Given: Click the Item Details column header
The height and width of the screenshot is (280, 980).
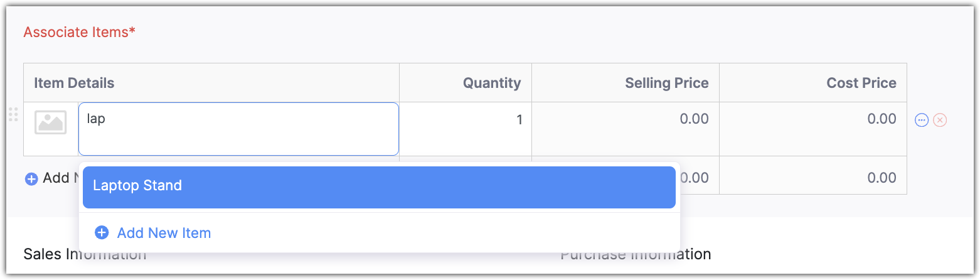Looking at the screenshot, I should [x=74, y=83].
